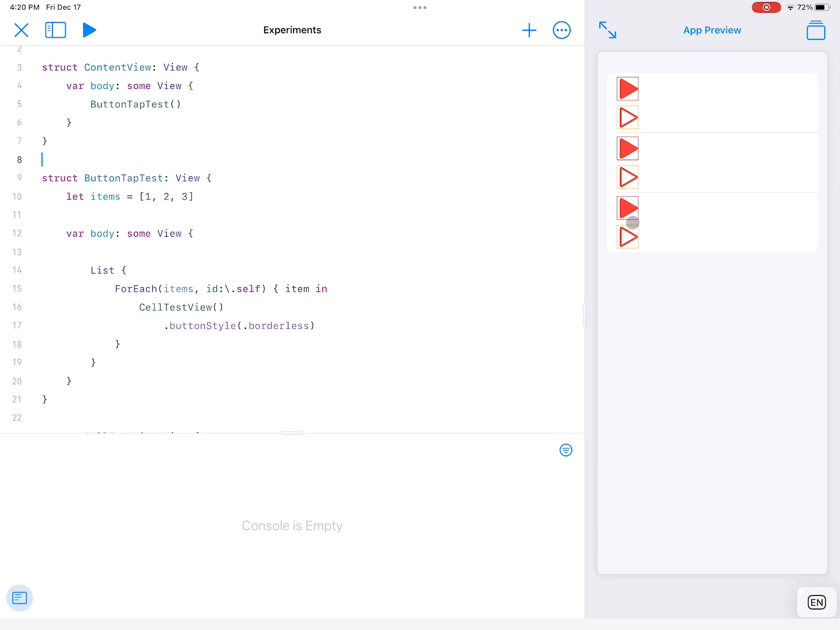Tap the outlined play button in third list row
The height and width of the screenshot is (630, 840).
pos(628,237)
